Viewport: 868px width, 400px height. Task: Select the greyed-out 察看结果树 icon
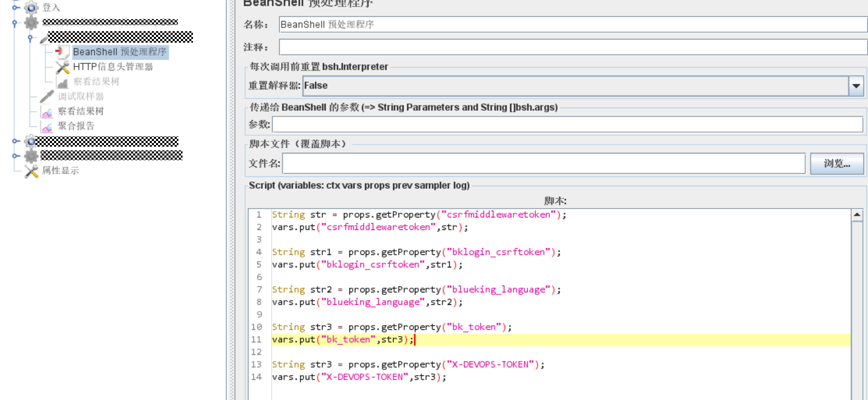click(63, 82)
